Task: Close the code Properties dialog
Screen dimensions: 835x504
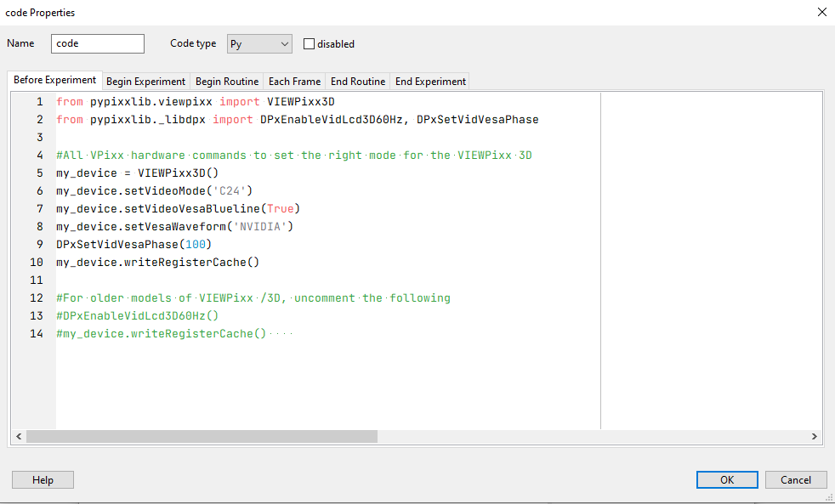Action: click(821, 13)
